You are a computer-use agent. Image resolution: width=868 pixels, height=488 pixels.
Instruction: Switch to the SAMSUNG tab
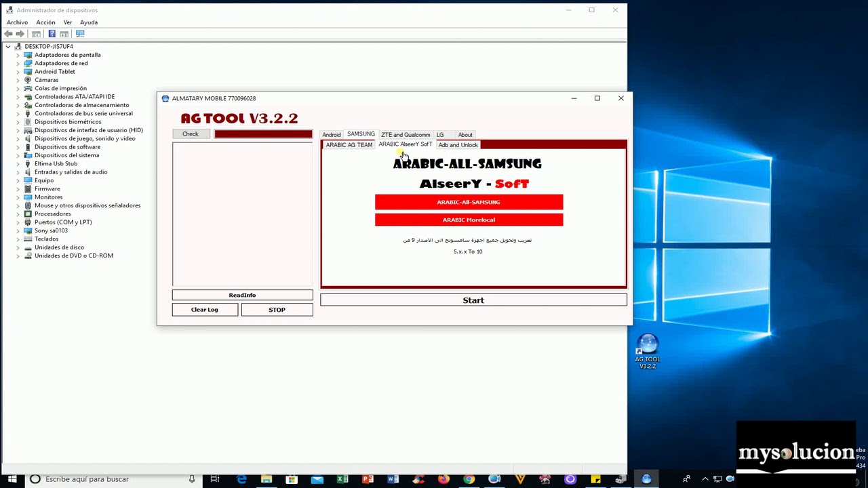coord(361,134)
